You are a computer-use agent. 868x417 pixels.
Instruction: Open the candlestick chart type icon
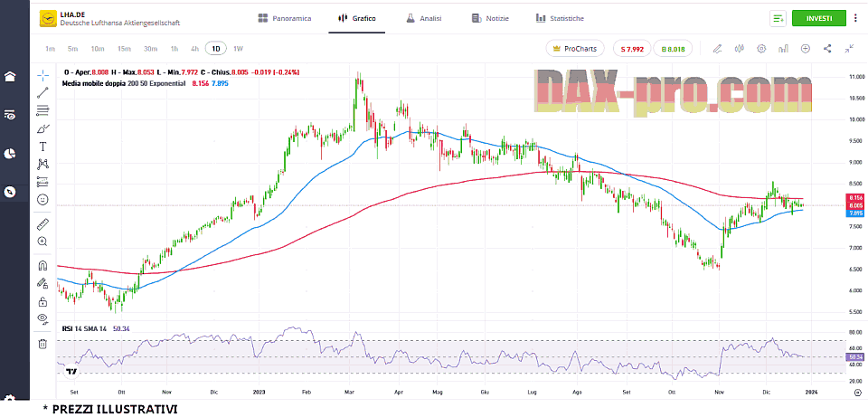(739, 49)
